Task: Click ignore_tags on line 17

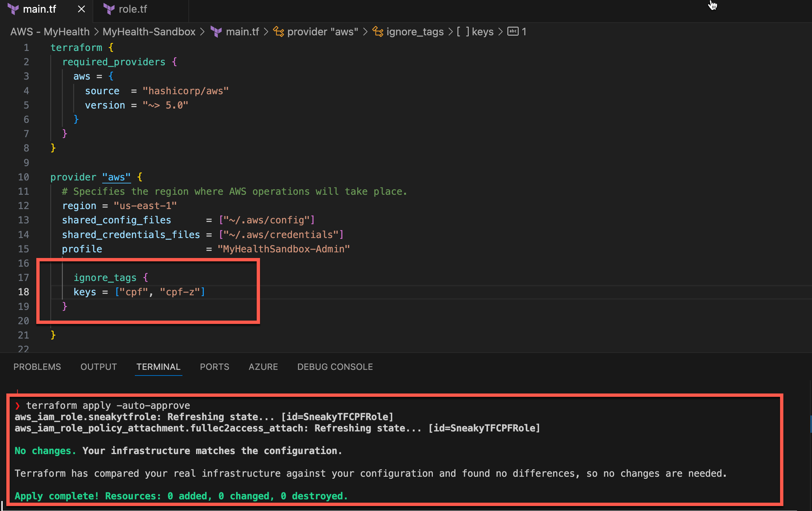Action: pos(105,278)
